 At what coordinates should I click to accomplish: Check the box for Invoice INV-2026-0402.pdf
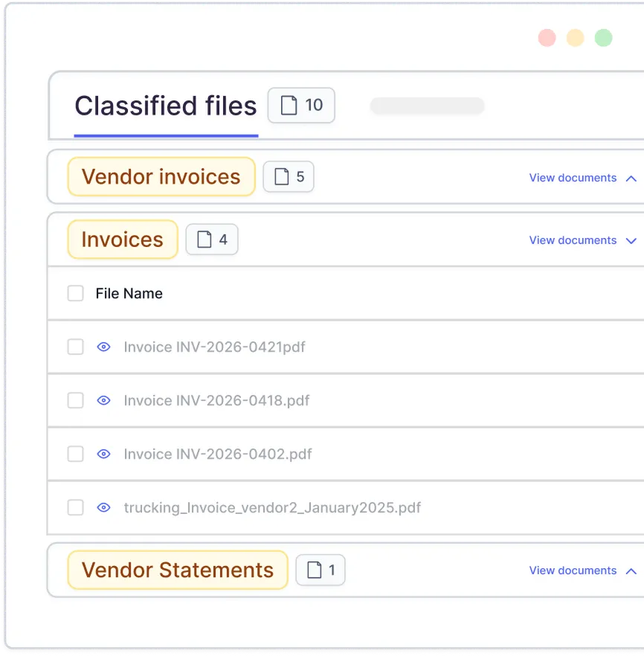(76, 454)
